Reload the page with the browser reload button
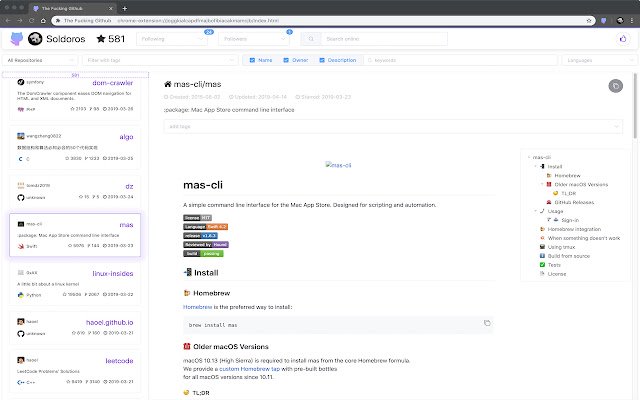Image resolution: width=640 pixels, height=400 pixels. [x=31, y=20]
